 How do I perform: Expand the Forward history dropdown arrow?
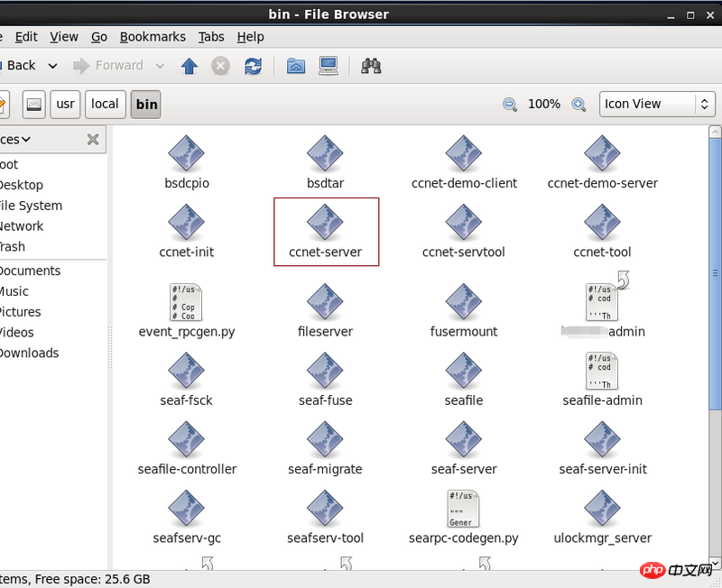[160, 66]
